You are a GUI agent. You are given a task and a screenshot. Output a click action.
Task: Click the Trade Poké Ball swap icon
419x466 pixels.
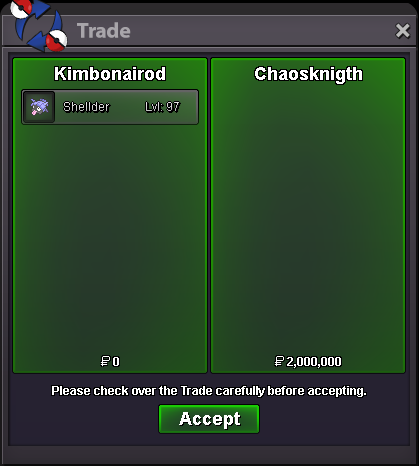pos(38,25)
